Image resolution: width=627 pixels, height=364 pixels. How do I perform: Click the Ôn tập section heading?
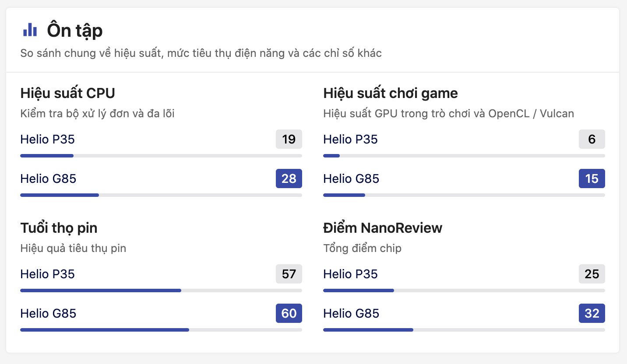[x=75, y=31]
